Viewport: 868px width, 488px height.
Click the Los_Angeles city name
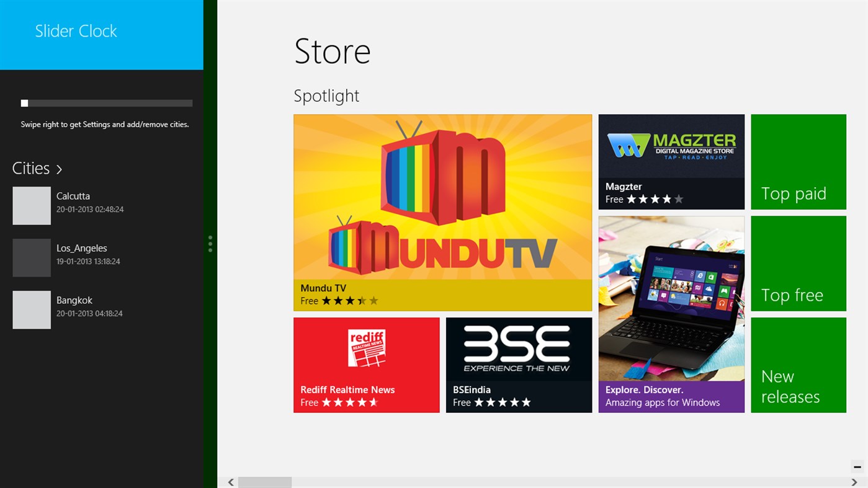[82, 248]
